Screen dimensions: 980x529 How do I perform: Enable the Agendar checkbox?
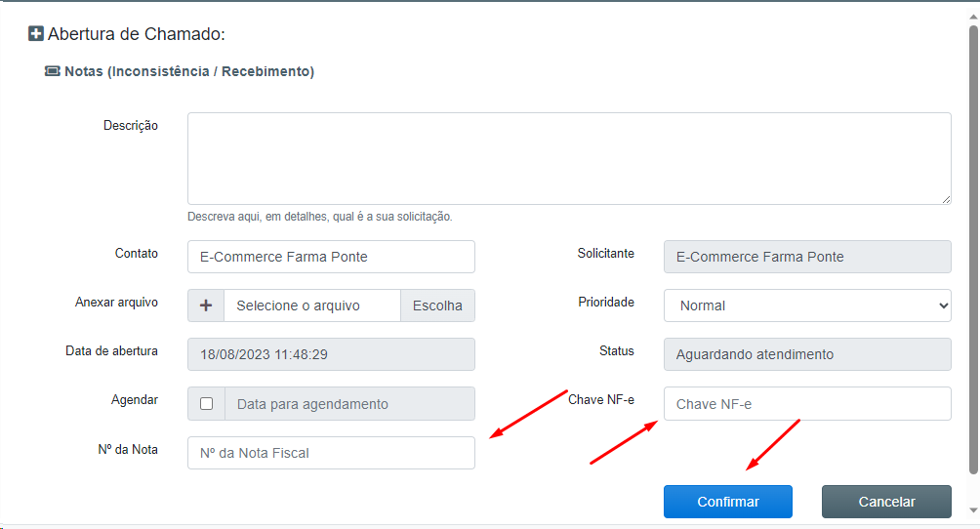206,404
